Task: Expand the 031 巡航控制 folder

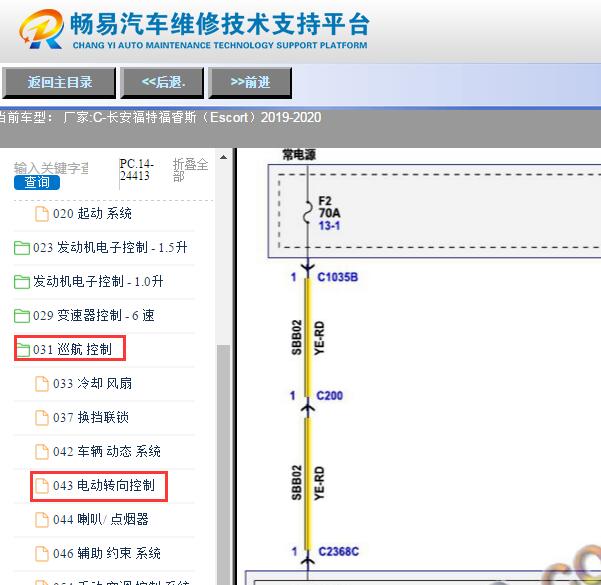Action: pyautogui.click(x=72, y=350)
